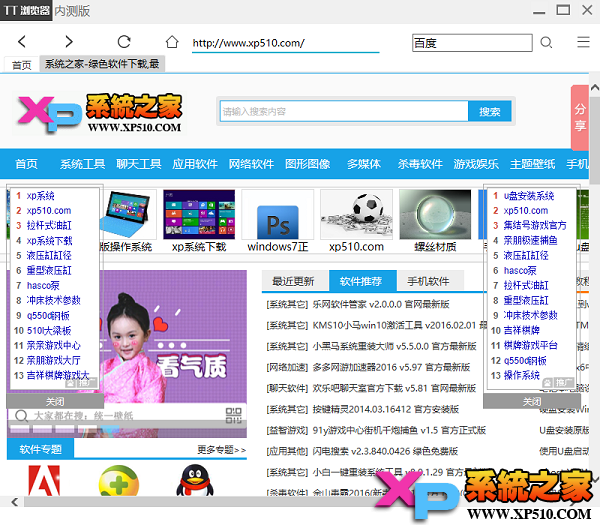Open the 杀毒软件 navigation item

[420, 164]
